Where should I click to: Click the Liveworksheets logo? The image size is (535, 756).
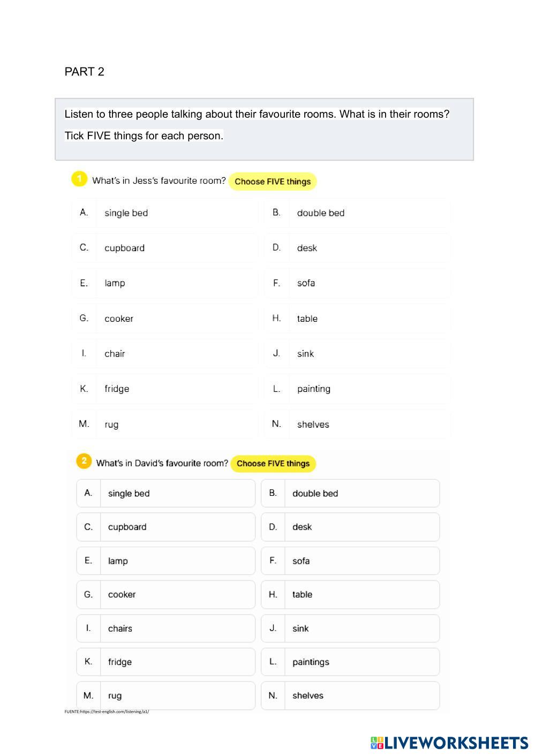point(449,743)
